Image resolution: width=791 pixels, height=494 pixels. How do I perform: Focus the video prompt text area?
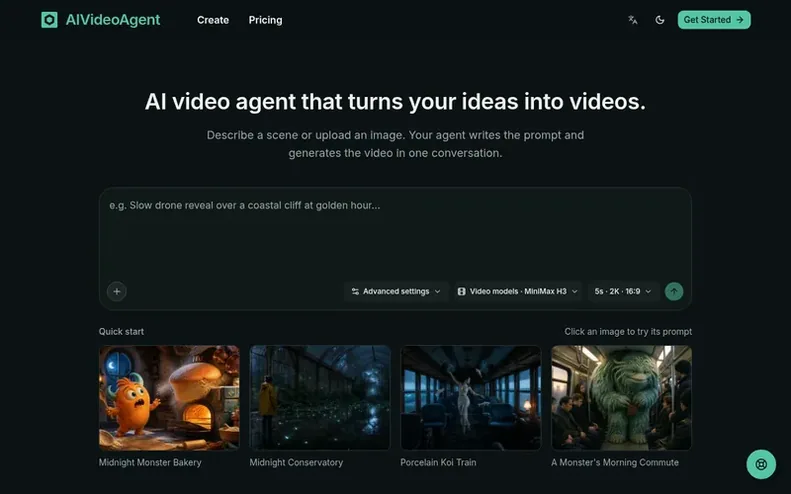click(395, 235)
